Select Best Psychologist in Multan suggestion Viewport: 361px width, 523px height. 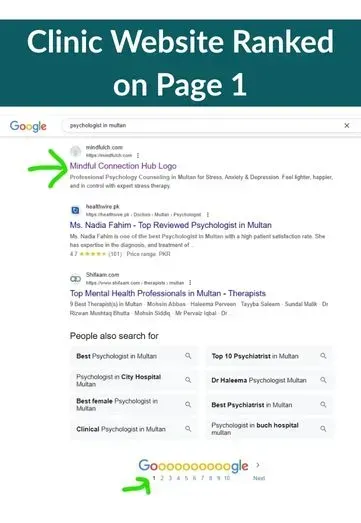pyautogui.click(x=134, y=356)
